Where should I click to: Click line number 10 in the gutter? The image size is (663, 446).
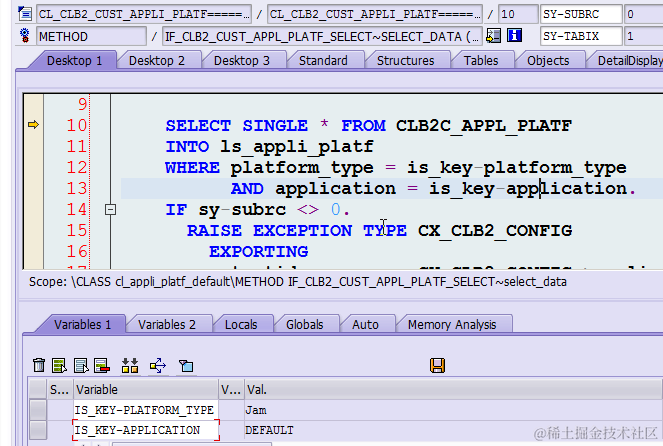pyautogui.click(x=77, y=125)
